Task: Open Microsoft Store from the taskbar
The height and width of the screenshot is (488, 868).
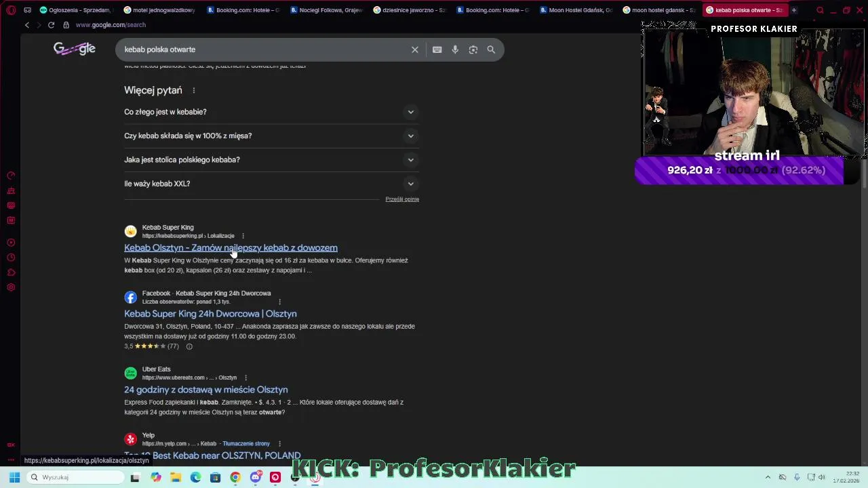Action: point(216,477)
